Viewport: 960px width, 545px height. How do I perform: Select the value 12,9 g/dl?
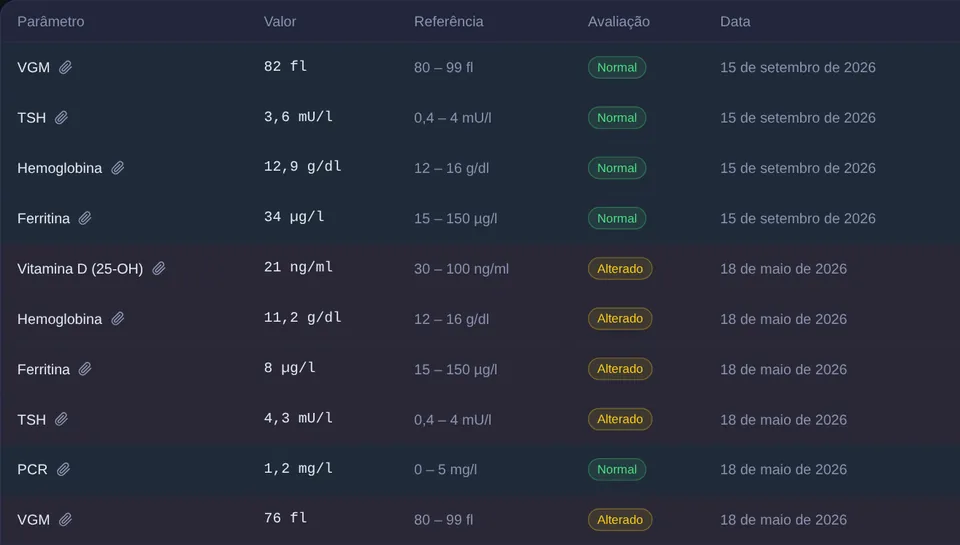302,167
